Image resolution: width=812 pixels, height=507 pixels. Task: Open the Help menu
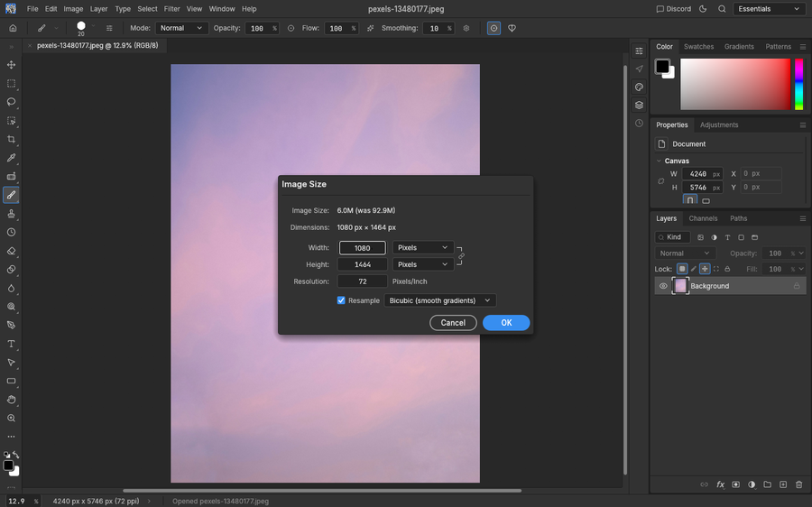pos(249,9)
